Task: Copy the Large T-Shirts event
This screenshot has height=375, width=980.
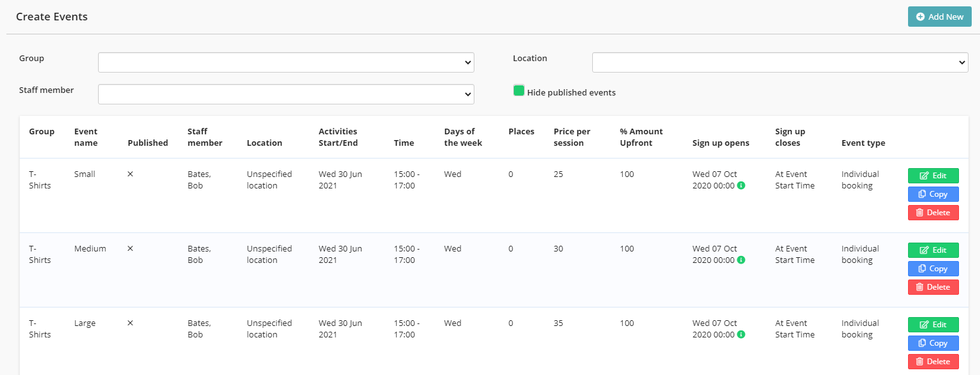Action: click(933, 343)
